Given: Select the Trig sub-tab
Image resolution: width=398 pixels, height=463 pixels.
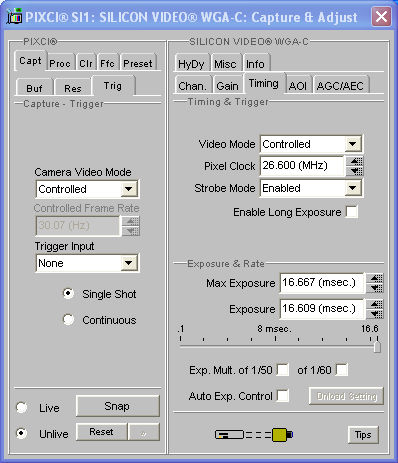Looking at the screenshot, I should coord(113,86).
